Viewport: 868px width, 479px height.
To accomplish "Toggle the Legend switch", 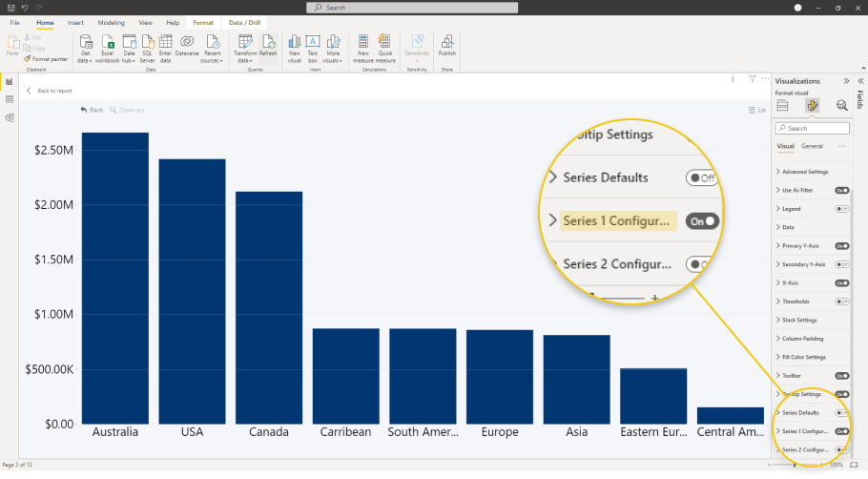I will (841, 209).
